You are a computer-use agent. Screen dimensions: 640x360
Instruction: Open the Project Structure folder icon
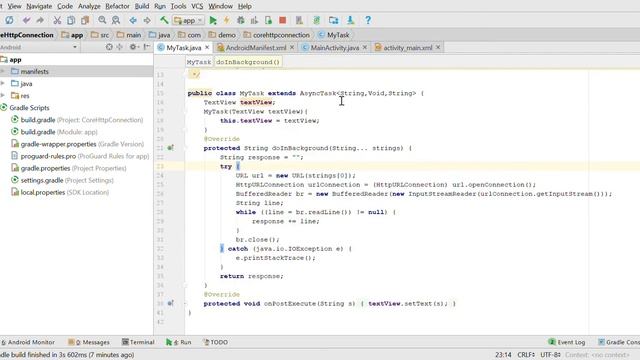click(333, 20)
